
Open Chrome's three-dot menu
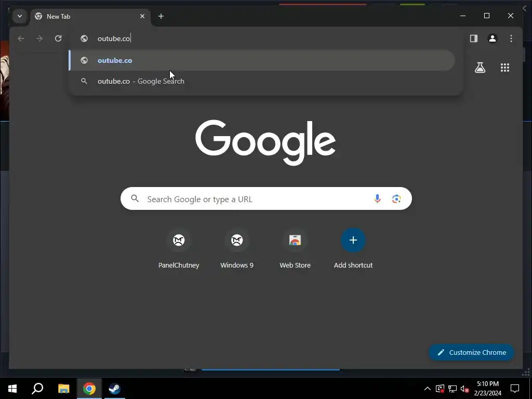[x=511, y=38]
